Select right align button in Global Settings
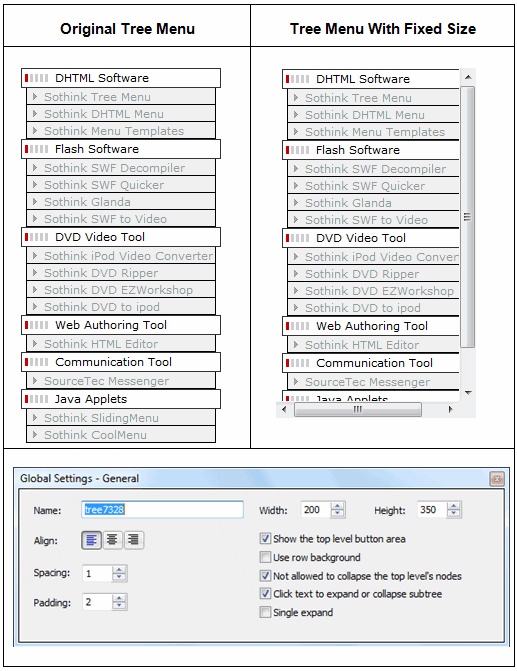 (x=134, y=540)
